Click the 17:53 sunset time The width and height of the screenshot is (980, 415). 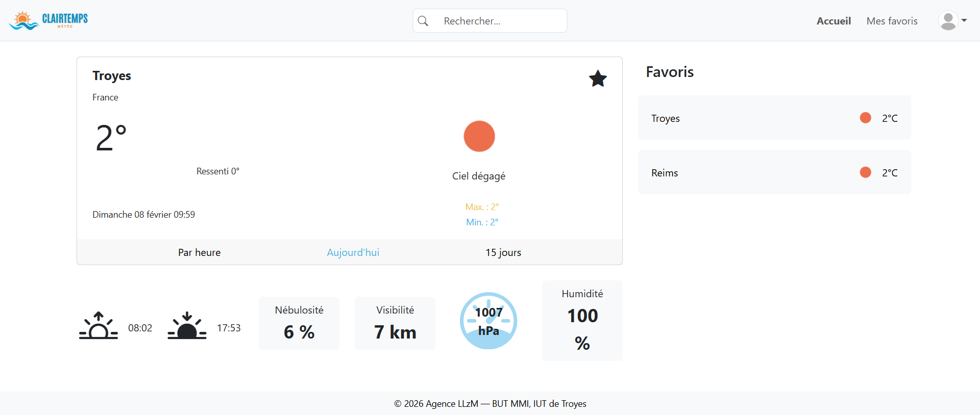pos(229,328)
